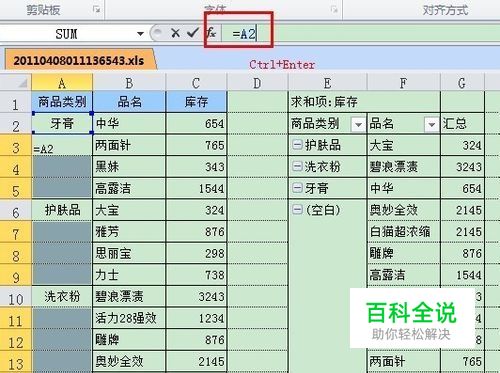The width and height of the screenshot is (500, 373).
Task: Click cell C1 库存 header
Action: [x=196, y=102]
